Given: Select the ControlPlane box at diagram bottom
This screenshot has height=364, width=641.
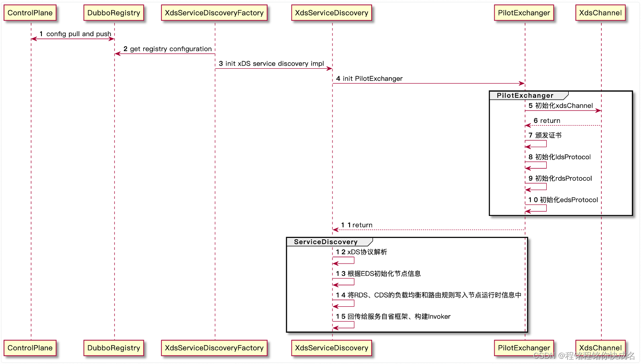Looking at the screenshot, I should tap(30, 348).
